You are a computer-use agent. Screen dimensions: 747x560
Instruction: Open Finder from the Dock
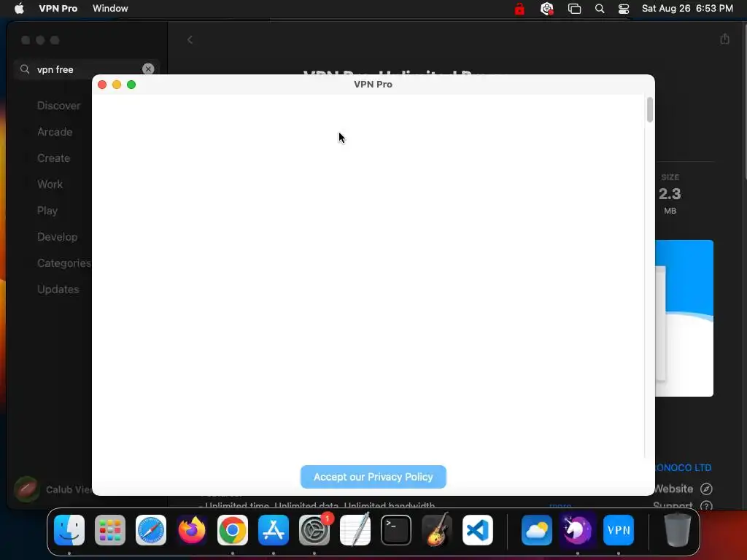69,530
